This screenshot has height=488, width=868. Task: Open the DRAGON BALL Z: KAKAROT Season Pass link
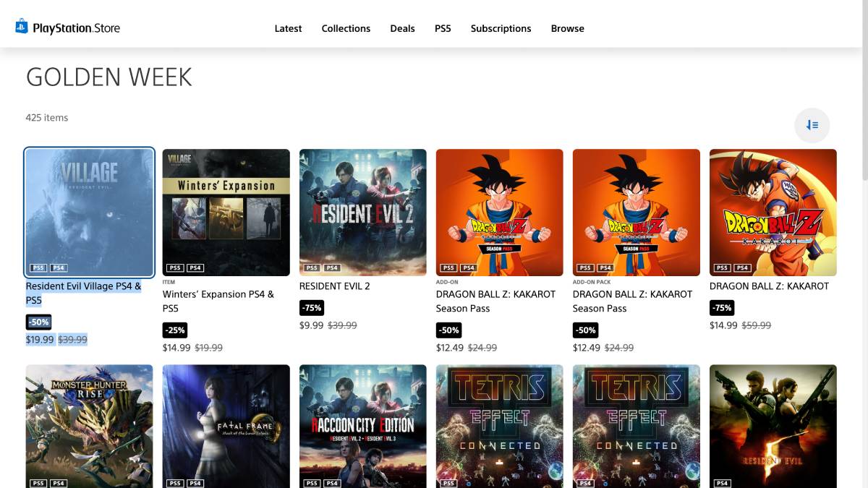(x=495, y=301)
